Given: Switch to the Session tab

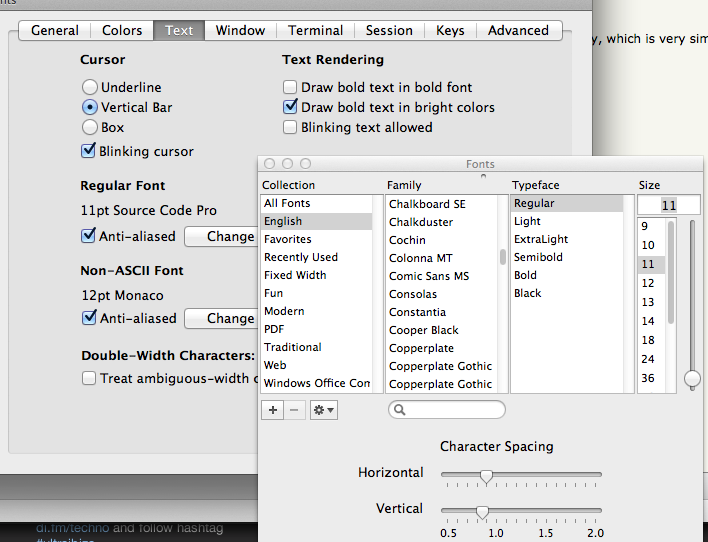Looking at the screenshot, I should 389,30.
